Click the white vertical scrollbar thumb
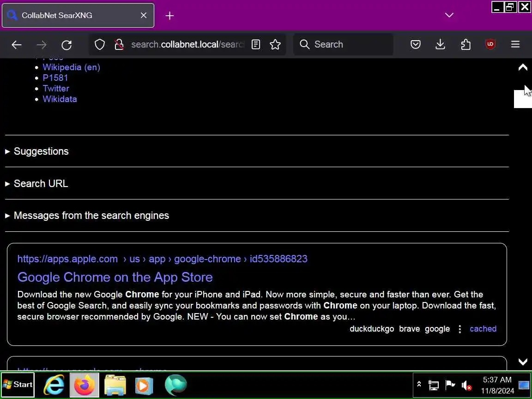The image size is (532, 399). (x=523, y=99)
